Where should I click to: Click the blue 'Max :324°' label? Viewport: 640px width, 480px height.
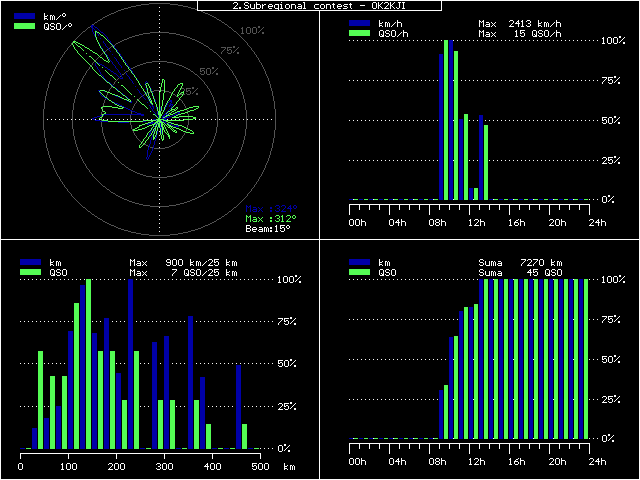pyautogui.click(x=271, y=209)
